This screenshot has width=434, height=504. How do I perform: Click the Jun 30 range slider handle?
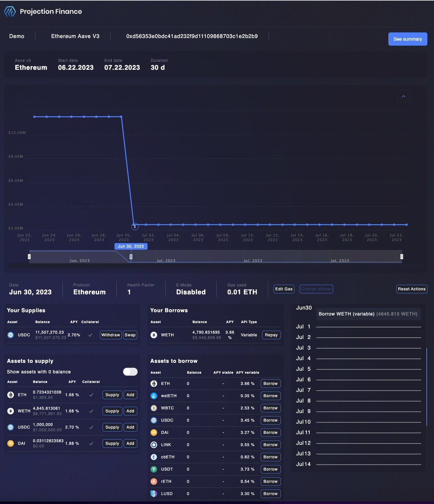[131, 256]
